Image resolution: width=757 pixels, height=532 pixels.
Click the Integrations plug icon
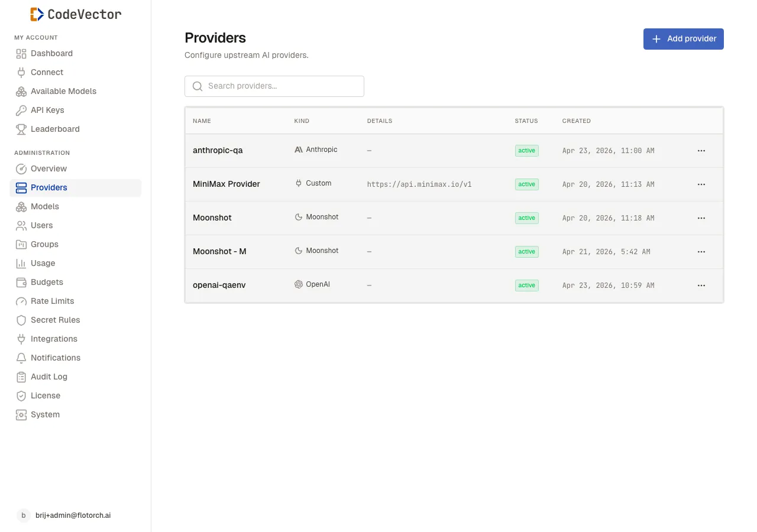pos(21,339)
